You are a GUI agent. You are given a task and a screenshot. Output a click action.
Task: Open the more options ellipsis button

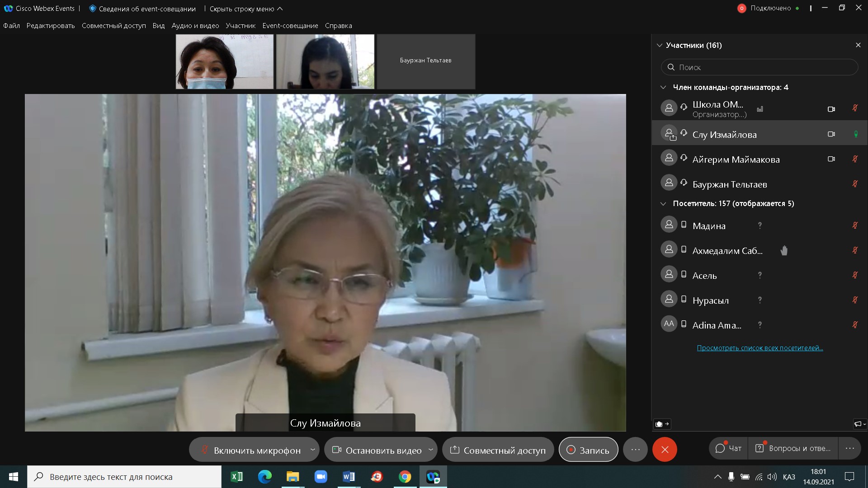(x=635, y=450)
